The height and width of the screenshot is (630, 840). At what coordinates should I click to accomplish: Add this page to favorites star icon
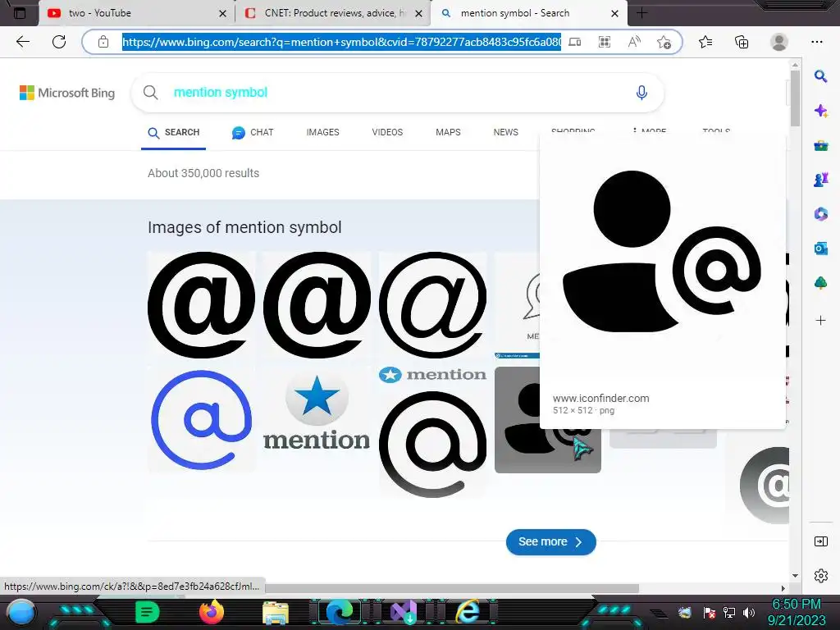(x=664, y=42)
